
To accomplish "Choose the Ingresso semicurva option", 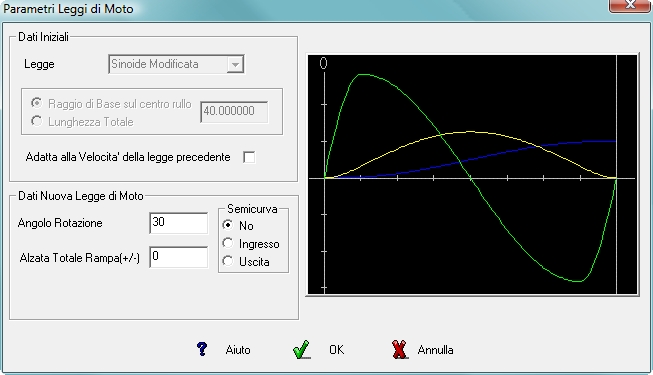I will point(228,243).
